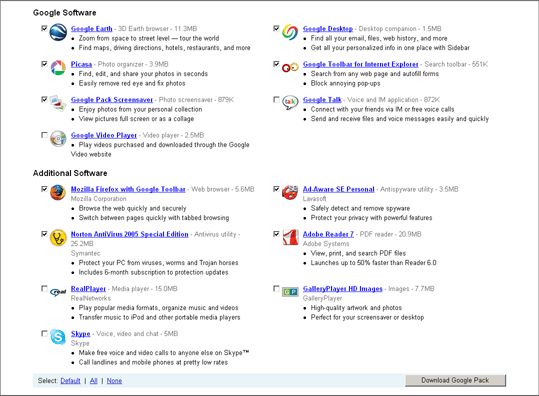Click the Mozilla Firefox icon
539x396 pixels.
coord(58,192)
